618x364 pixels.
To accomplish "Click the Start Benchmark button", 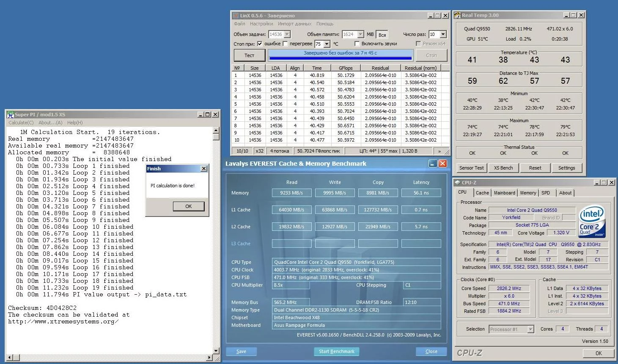I will [337, 351].
